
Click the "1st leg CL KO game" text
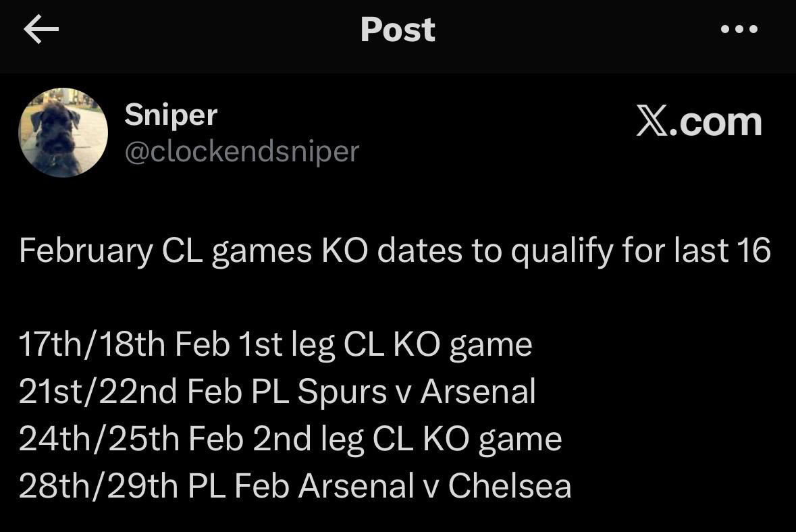tap(385, 345)
